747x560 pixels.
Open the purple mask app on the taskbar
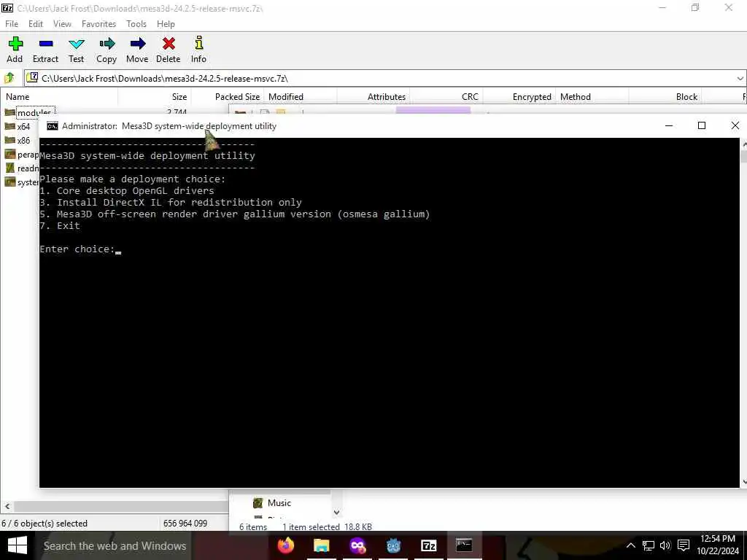(357, 545)
